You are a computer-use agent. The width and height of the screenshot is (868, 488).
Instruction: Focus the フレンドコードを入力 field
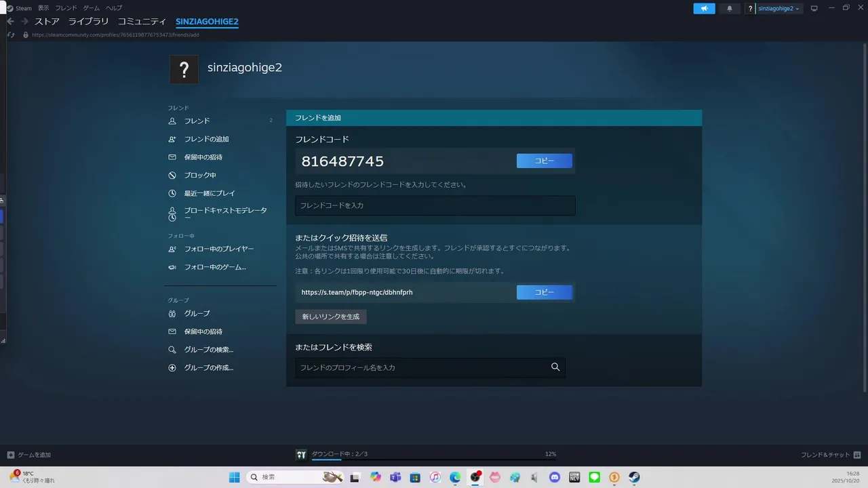(x=435, y=205)
